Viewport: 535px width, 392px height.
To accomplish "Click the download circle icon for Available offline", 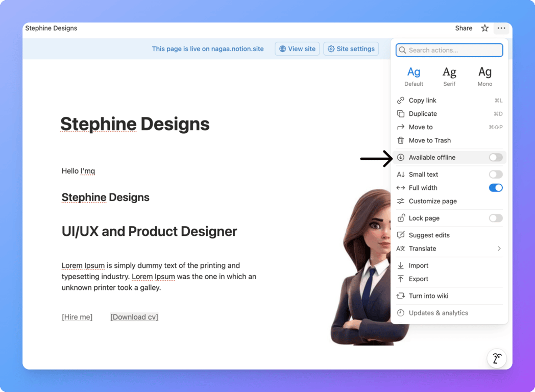I will coord(401,157).
